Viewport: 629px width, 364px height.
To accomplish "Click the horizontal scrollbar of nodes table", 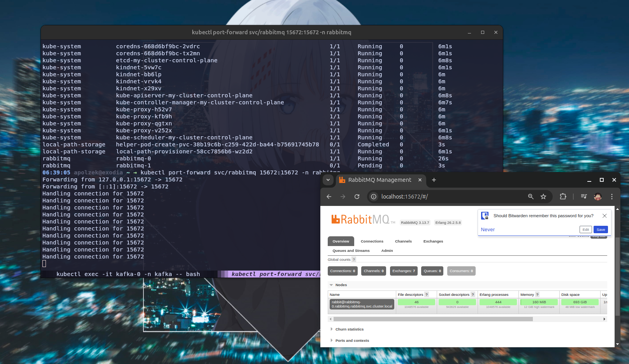I will point(433,319).
